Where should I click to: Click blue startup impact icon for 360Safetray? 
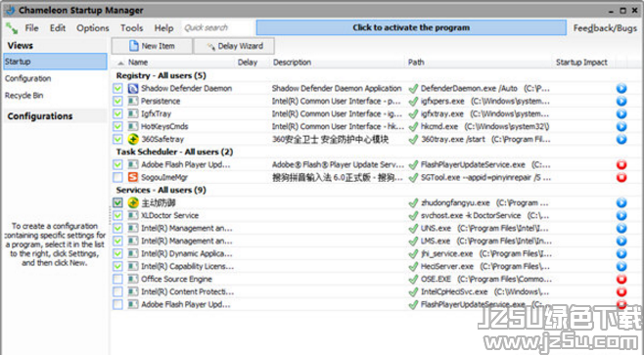(x=621, y=139)
